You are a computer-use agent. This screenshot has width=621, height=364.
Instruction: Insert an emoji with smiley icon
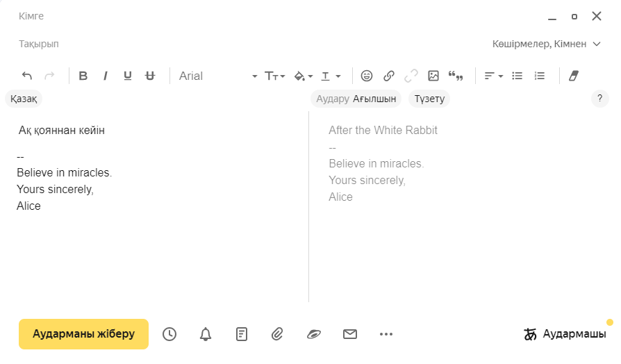pyautogui.click(x=367, y=76)
